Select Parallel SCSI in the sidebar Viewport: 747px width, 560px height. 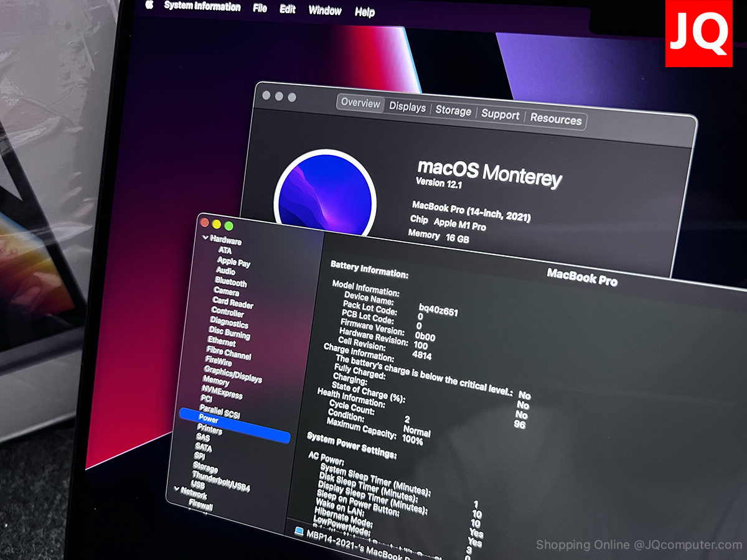219,411
